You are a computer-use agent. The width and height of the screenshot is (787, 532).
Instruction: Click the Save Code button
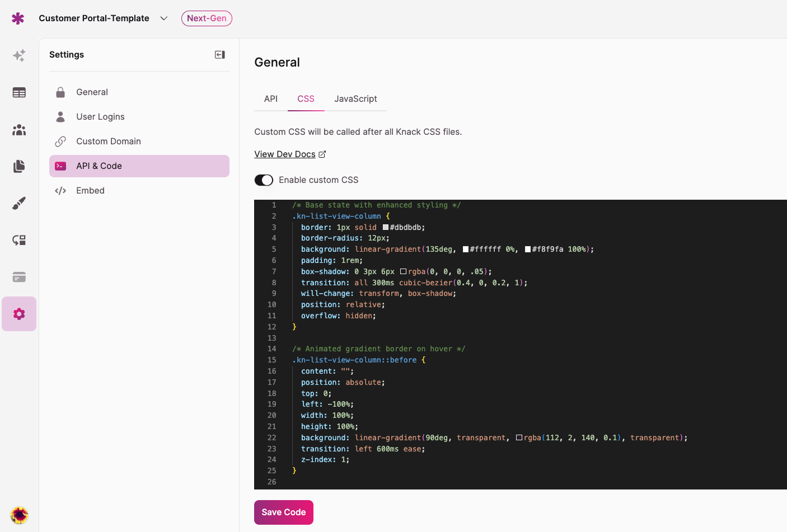[284, 512]
